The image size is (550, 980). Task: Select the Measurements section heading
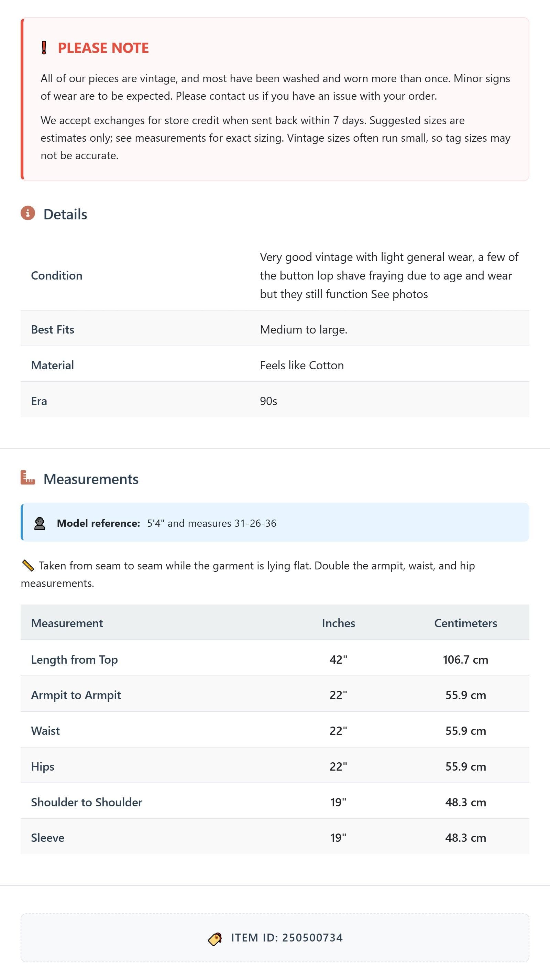91,479
